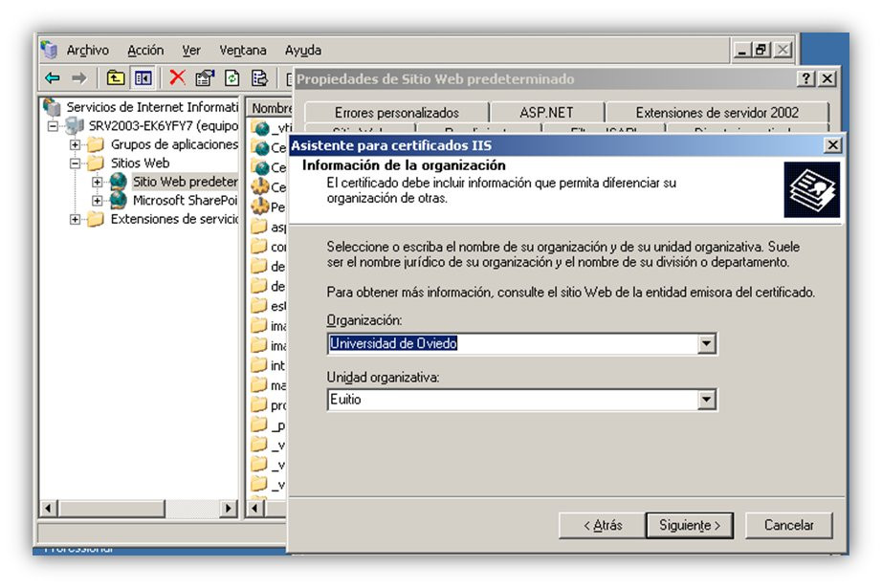
Task: Open the Ayuda menu
Action: coord(302,50)
